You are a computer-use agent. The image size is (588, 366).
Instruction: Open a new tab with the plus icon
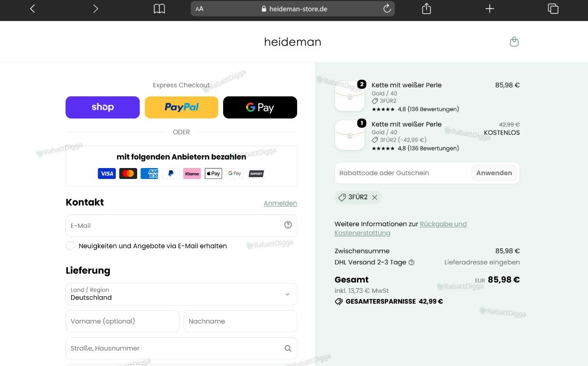click(489, 9)
